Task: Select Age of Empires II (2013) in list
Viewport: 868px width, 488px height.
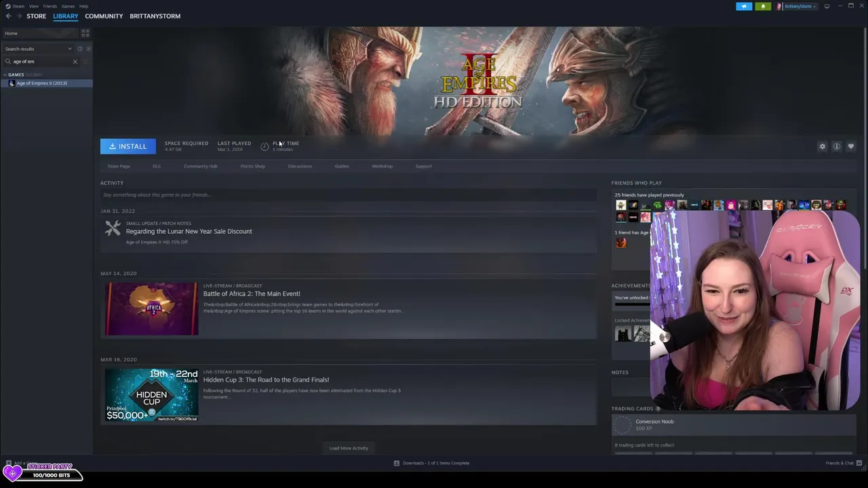Action: tap(46, 83)
